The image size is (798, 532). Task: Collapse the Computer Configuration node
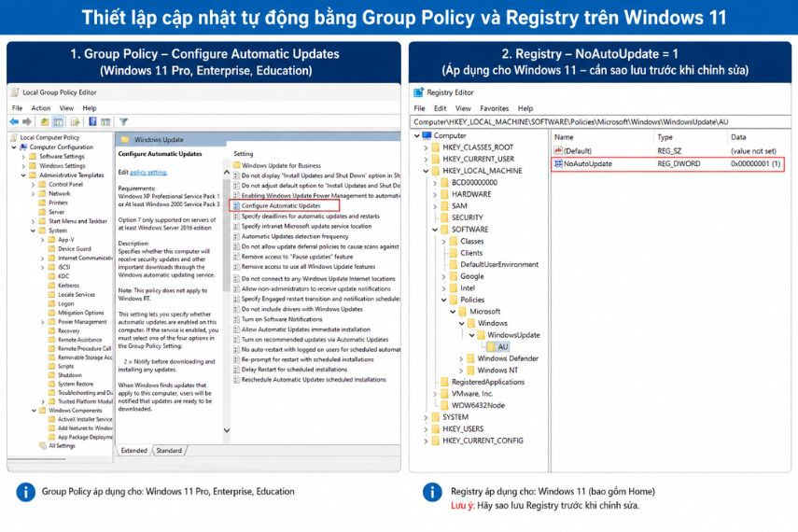14,147
